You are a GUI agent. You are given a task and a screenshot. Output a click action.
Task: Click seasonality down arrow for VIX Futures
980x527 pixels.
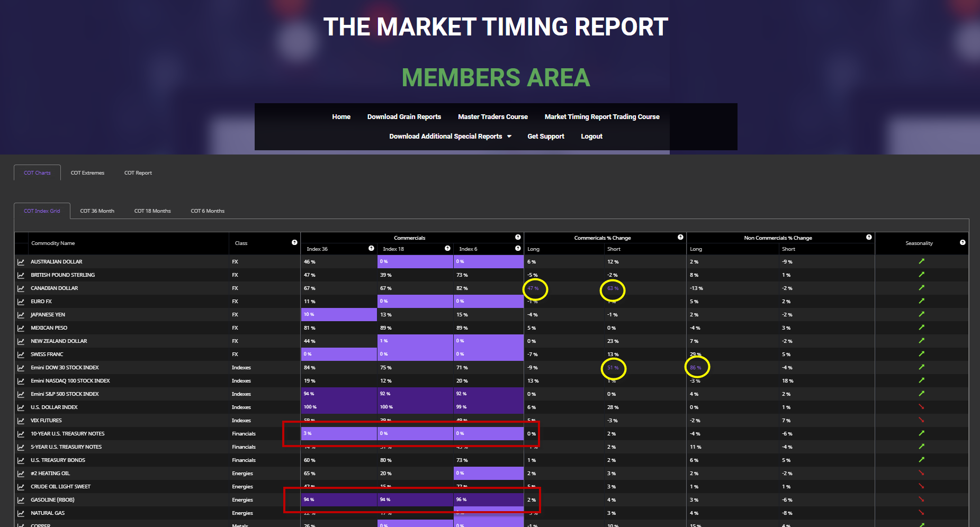921,420
